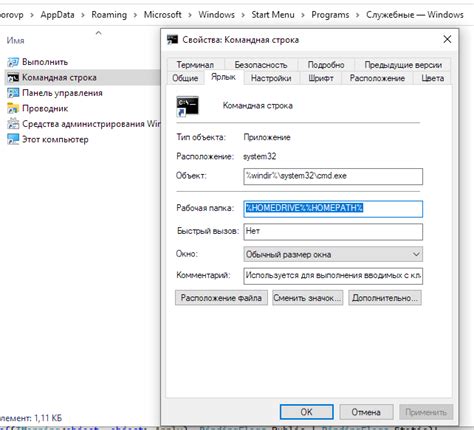Click Windows breadcrumb before Start Menu

pos(217,15)
